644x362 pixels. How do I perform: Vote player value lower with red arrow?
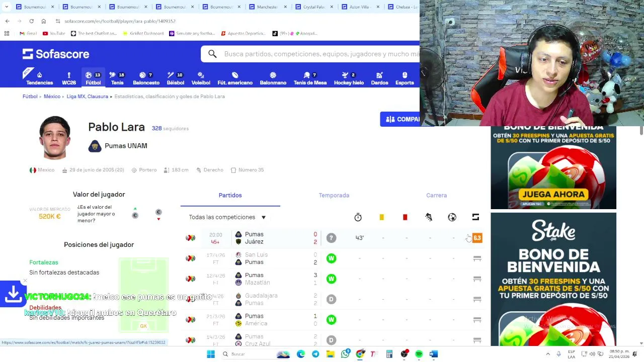pyautogui.click(x=158, y=219)
